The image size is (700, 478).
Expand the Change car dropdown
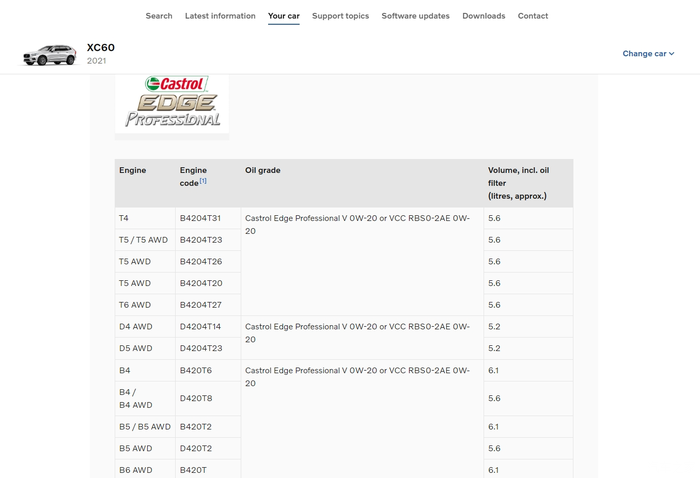[x=648, y=54]
